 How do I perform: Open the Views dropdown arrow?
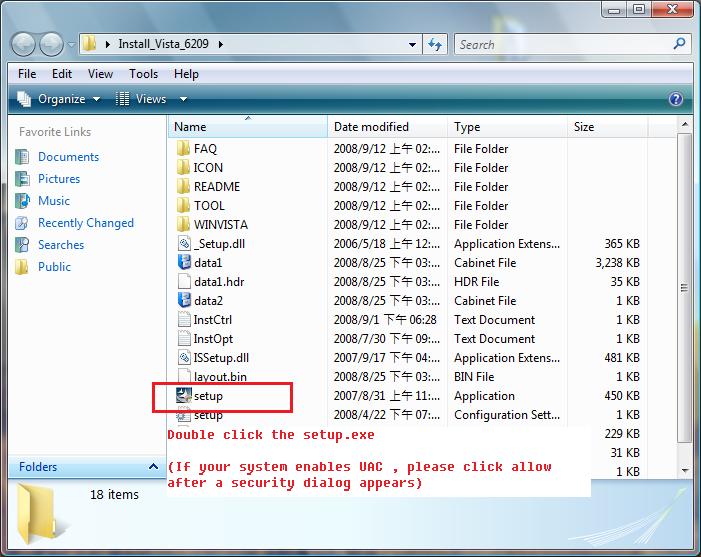[183, 99]
